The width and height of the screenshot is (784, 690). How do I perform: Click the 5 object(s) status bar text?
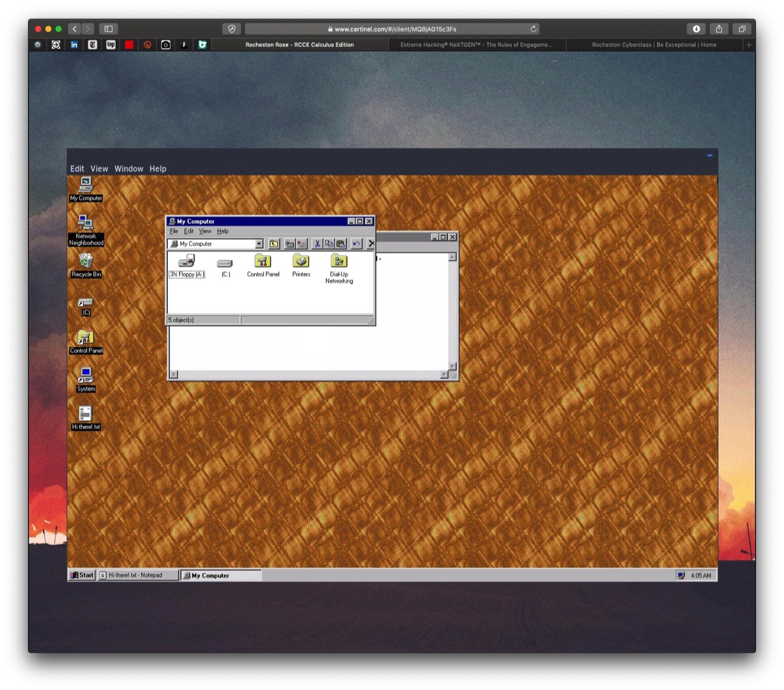coord(182,320)
